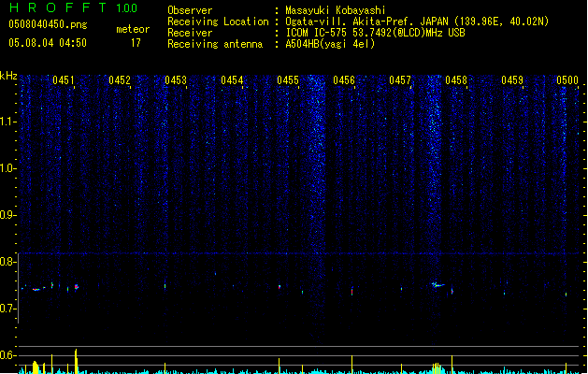The image size is (588, 374).
Task: Click the meteor count value 17
Action: [x=136, y=43]
